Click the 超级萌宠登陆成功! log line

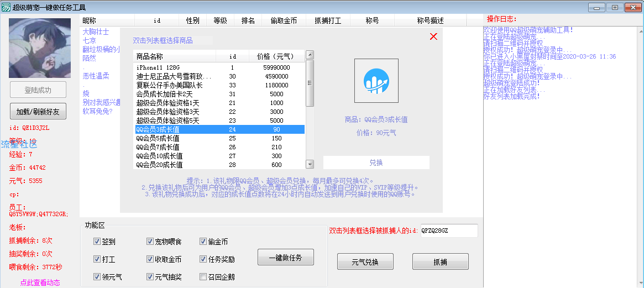pos(511,83)
